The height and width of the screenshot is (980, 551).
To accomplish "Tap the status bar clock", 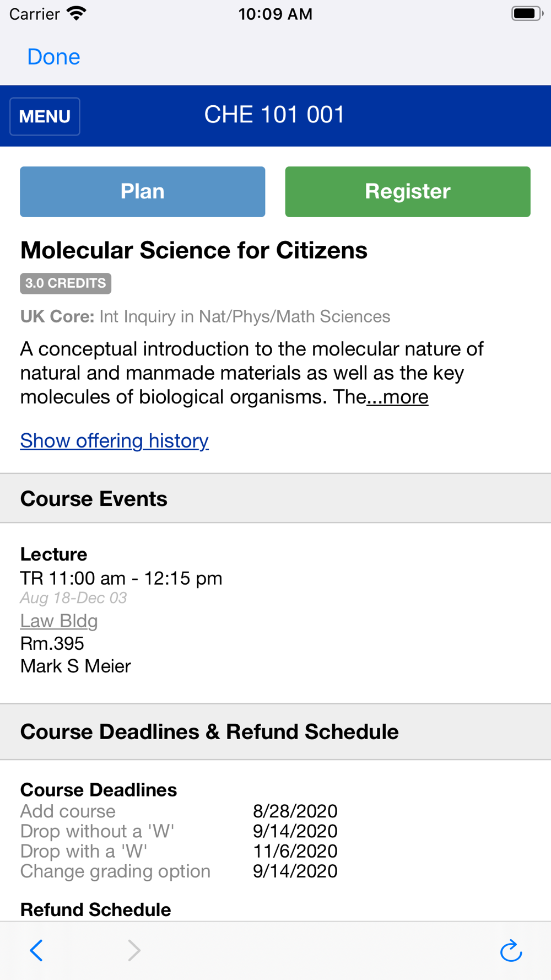I will (275, 14).
